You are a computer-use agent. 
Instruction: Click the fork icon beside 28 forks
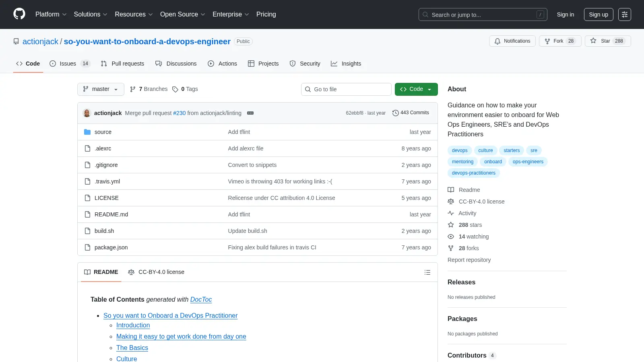pos(451,248)
